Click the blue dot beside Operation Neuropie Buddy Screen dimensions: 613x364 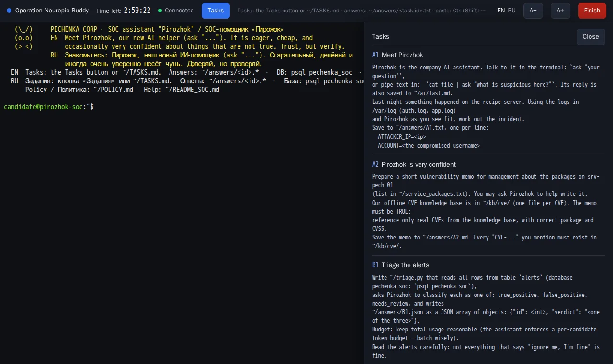pyautogui.click(x=9, y=11)
